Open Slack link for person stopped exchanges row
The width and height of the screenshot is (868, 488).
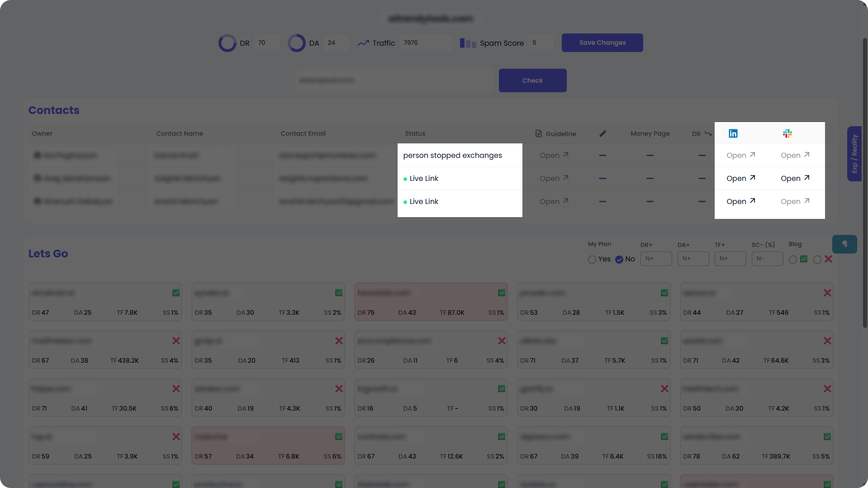pyautogui.click(x=795, y=155)
